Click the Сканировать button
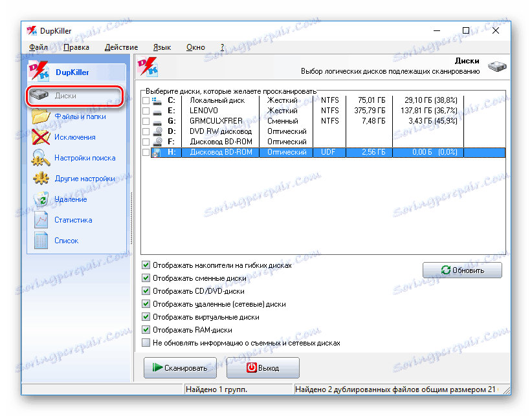Viewport: 532px width, 416px height. (180, 367)
